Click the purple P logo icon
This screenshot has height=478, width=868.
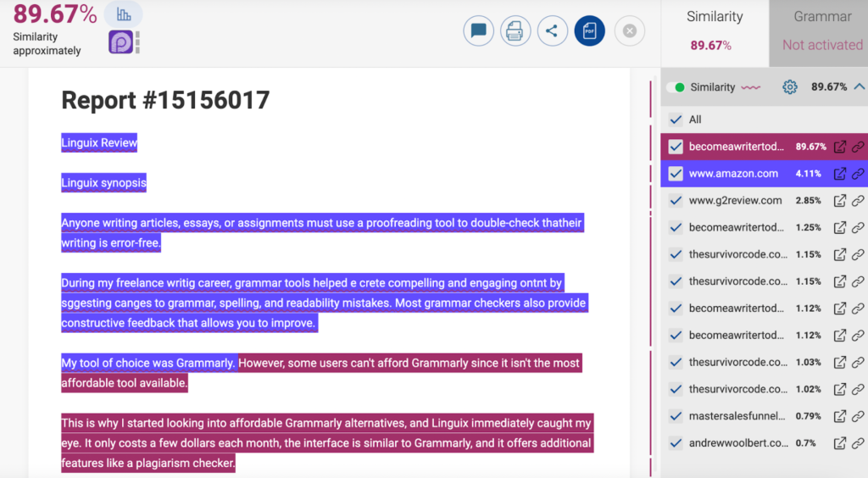tap(120, 42)
